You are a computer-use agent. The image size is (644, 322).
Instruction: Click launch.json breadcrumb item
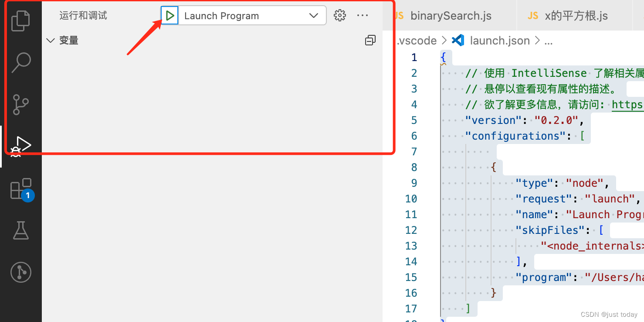[499, 41]
